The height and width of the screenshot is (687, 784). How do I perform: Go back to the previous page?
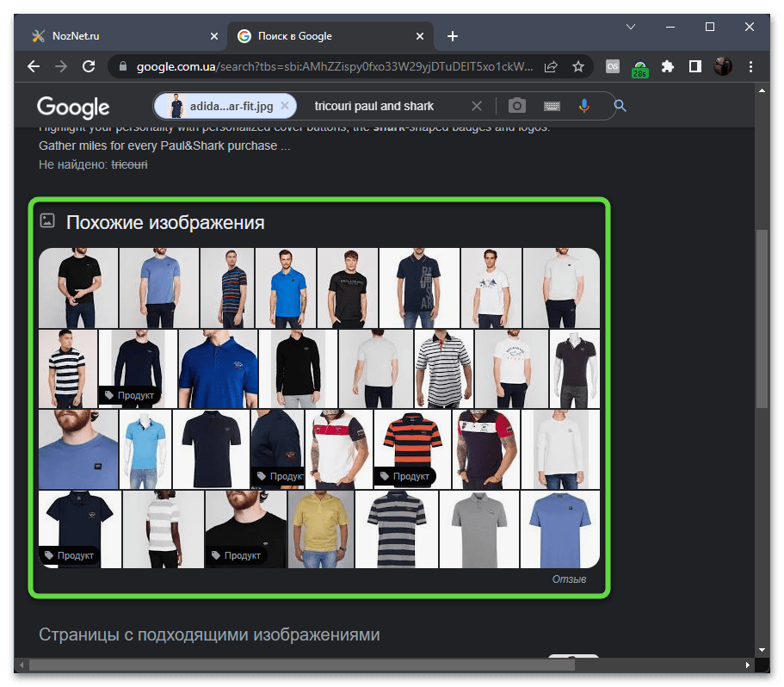(x=33, y=66)
